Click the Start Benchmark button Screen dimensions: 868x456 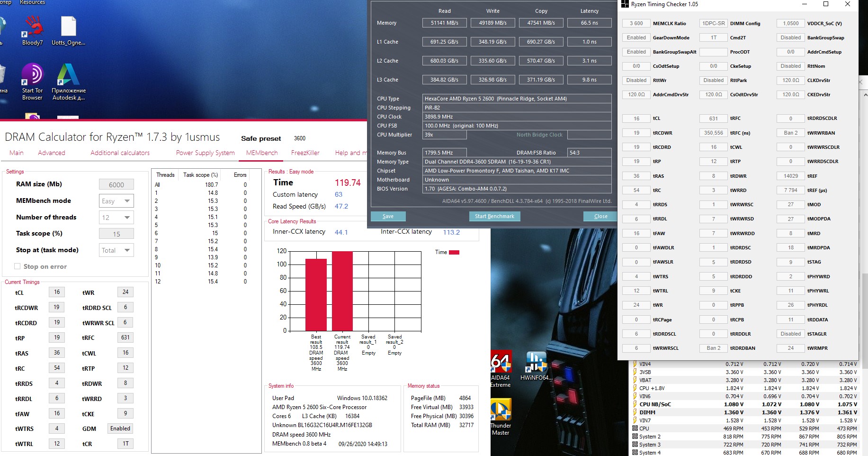click(x=494, y=216)
